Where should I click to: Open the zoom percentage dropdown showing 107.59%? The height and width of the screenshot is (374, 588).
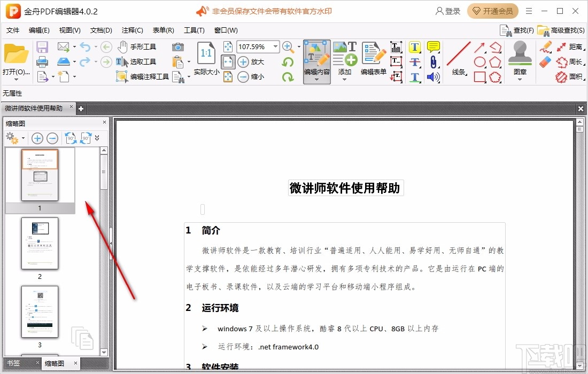click(x=276, y=46)
